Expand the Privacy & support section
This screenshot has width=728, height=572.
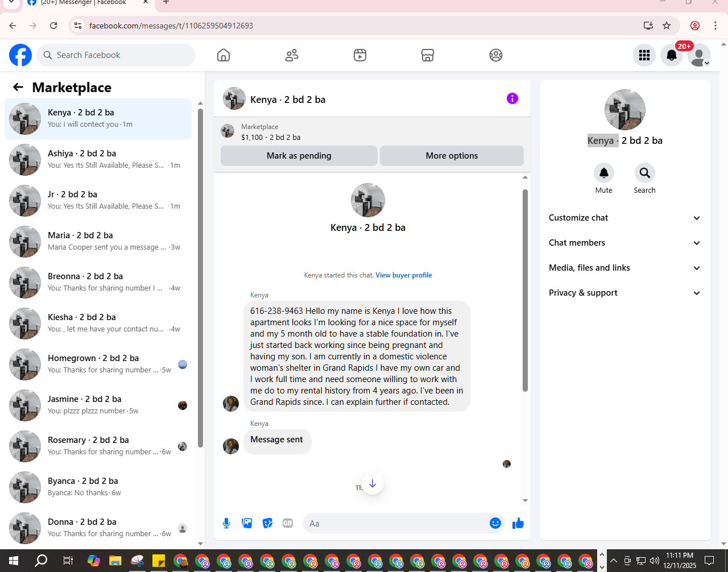click(624, 293)
